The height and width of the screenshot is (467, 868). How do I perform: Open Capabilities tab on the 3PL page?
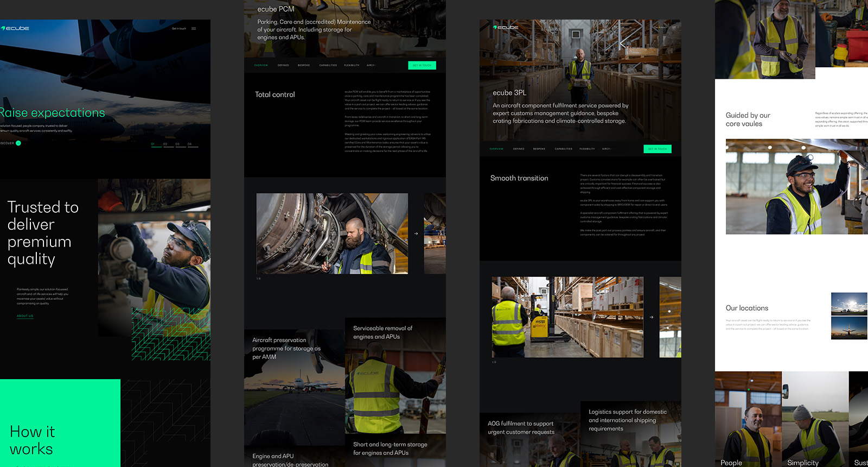pos(563,149)
